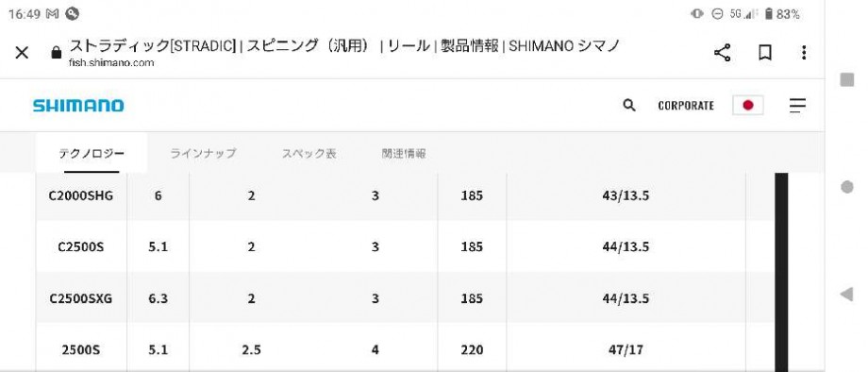Bookmark the Stradic page
This screenshot has height=372, width=868.
(x=764, y=53)
